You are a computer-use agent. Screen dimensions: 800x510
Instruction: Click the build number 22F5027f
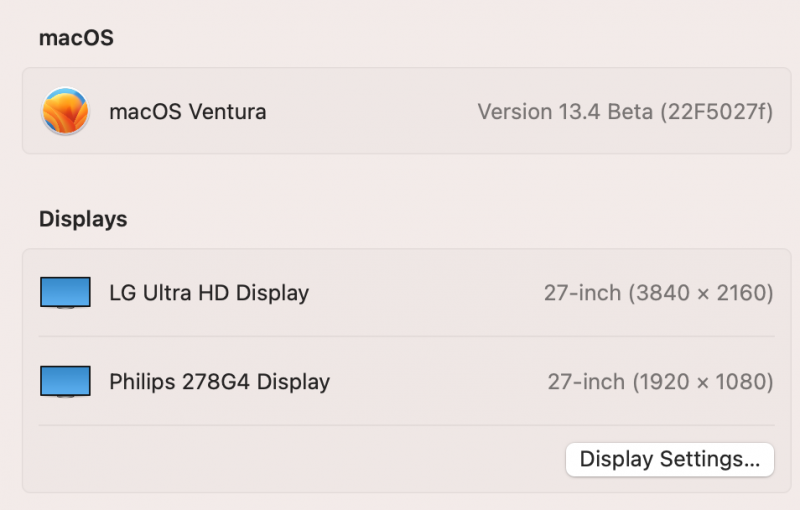coord(717,111)
